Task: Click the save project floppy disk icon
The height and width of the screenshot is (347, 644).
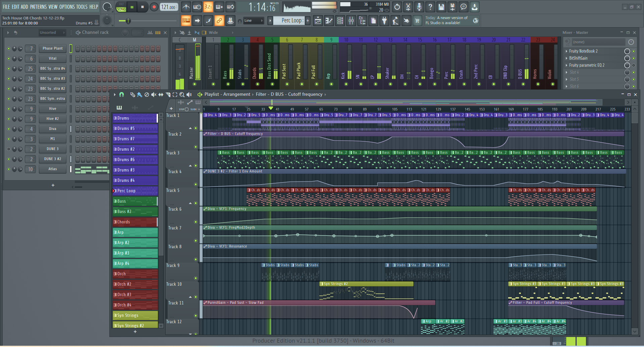Action: (441, 7)
